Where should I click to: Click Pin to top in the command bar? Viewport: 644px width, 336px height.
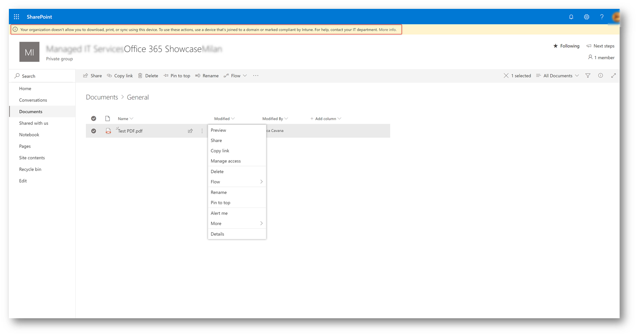pos(176,76)
